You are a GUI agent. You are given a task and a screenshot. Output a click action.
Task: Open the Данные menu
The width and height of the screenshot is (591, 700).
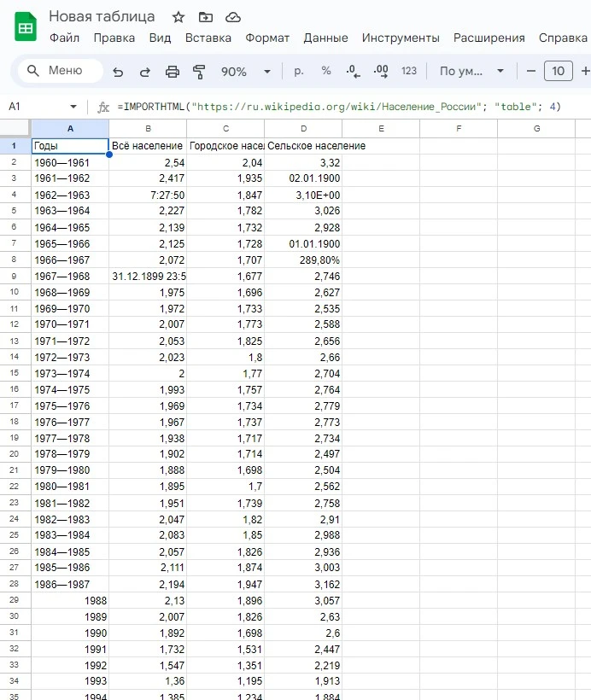click(x=325, y=38)
